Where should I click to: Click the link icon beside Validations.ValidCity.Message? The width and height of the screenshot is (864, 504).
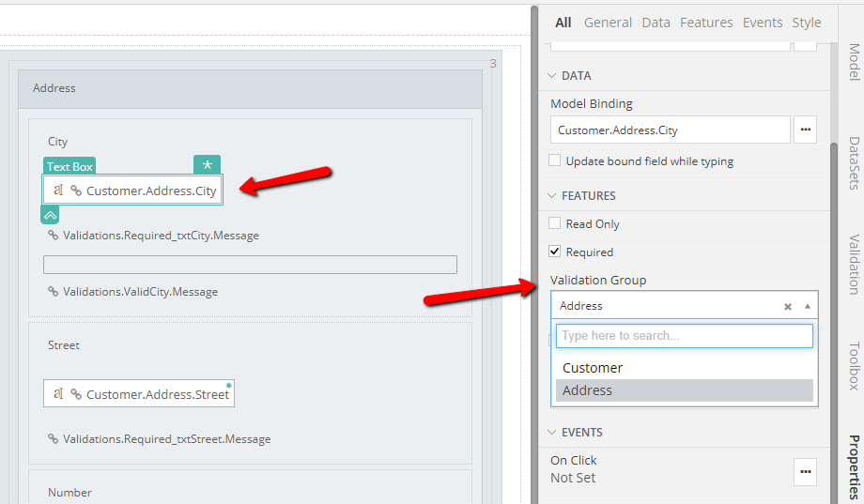[x=54, y=292]
